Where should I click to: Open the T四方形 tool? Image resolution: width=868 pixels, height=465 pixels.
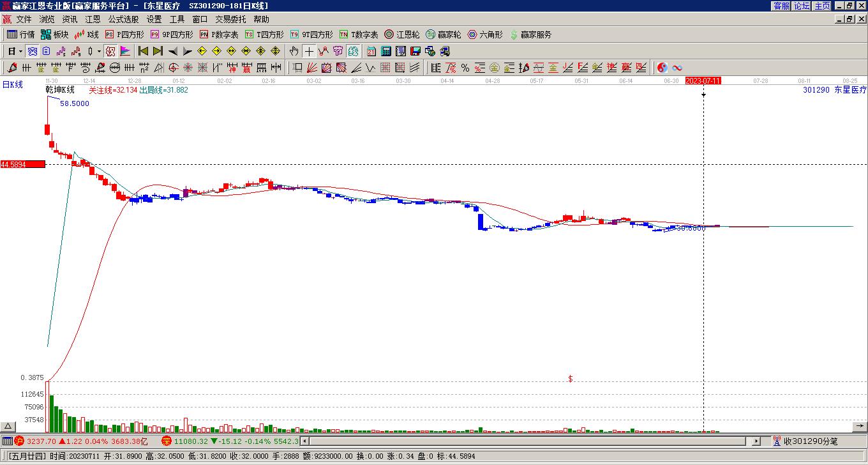[x=264, y=34]
